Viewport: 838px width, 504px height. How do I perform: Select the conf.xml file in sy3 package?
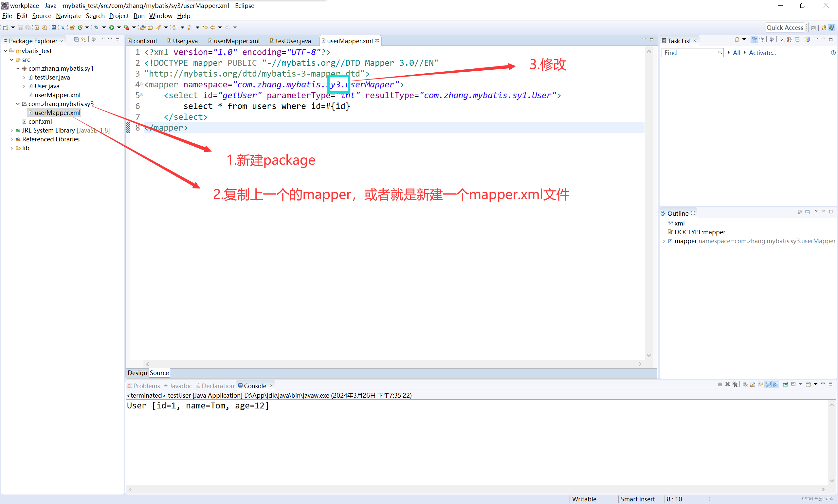click(x=39, y=121)
